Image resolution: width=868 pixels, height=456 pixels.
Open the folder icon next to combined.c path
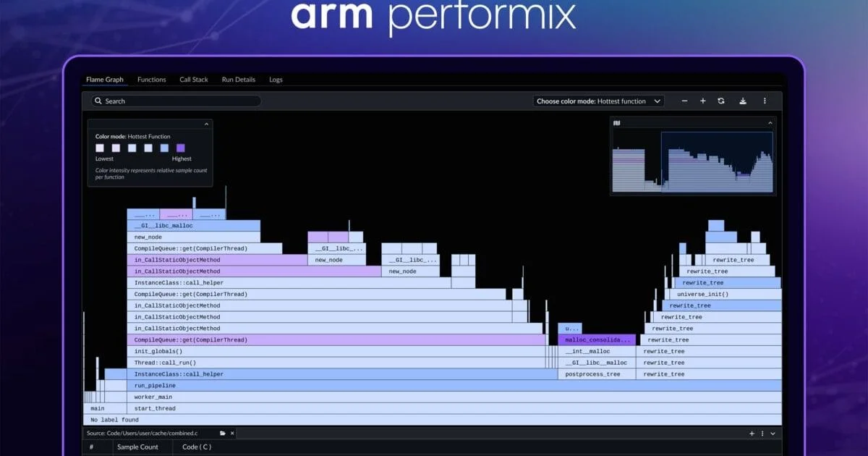point(223,433)
